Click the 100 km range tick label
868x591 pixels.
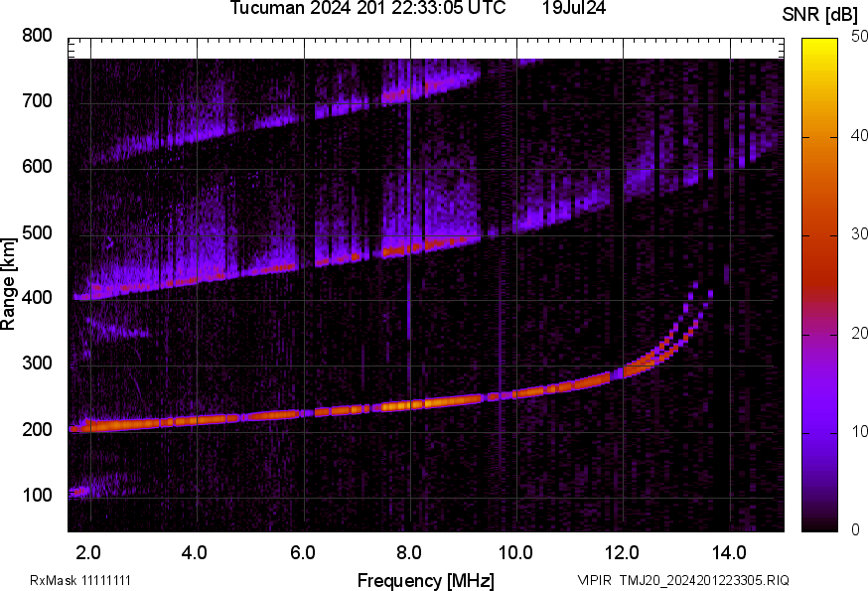pyautogui.click(x=36, y=493)
